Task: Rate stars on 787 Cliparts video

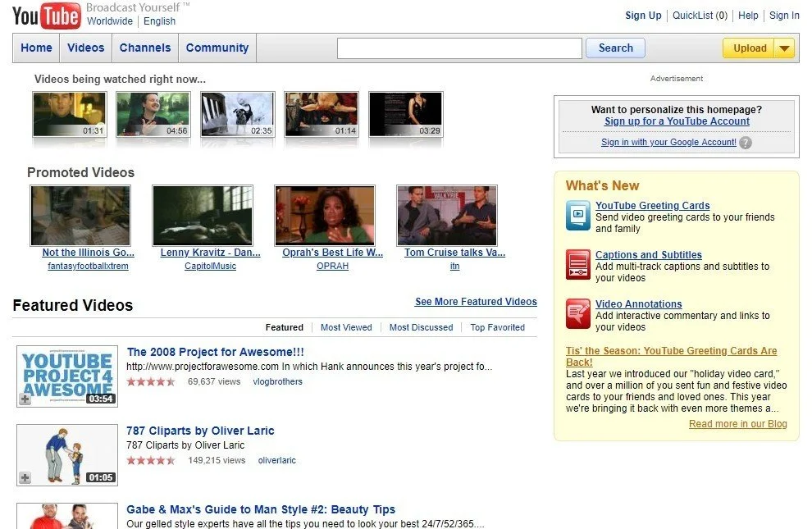Action: point(151,461)
